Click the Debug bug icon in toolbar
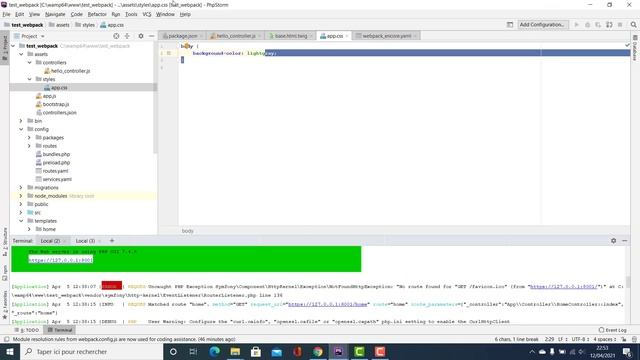640x360 pixels. [587, 25]
